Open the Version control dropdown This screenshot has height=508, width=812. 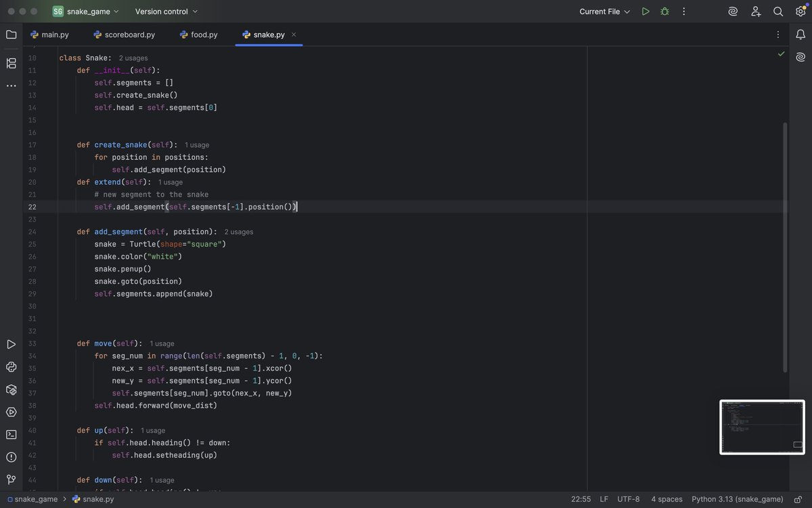pos(166,12)
